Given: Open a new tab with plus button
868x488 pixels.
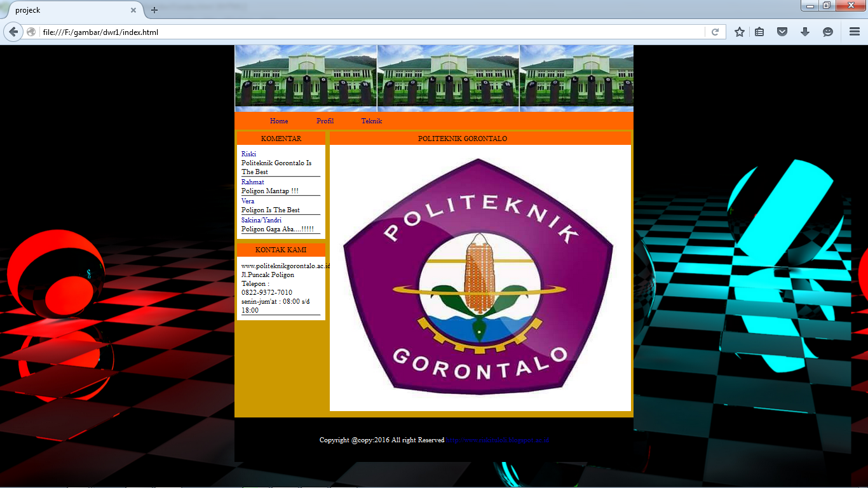Looking at the screenshot, I should (x=154, y=10).
